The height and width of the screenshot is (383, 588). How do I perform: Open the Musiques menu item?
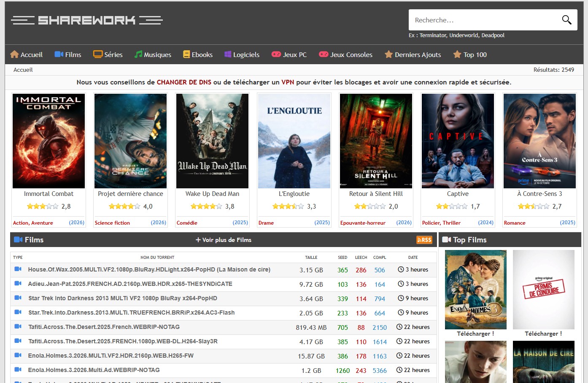[153, 54]
